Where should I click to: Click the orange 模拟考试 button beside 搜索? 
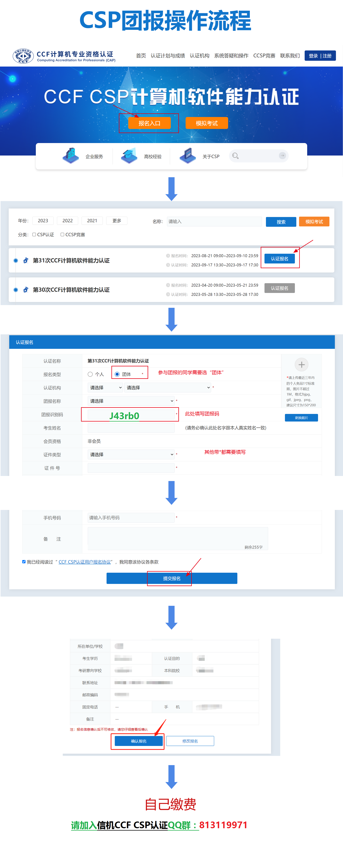pos(314,222)
